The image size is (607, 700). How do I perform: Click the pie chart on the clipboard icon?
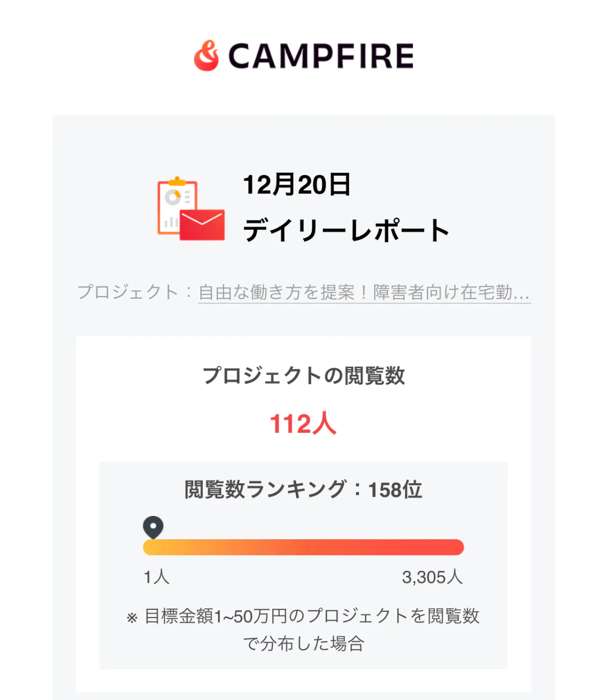tap(173, 197)
